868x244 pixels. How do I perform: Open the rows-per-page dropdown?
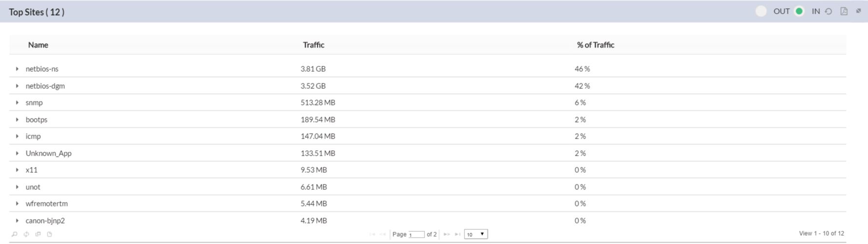tap(476, 234)
